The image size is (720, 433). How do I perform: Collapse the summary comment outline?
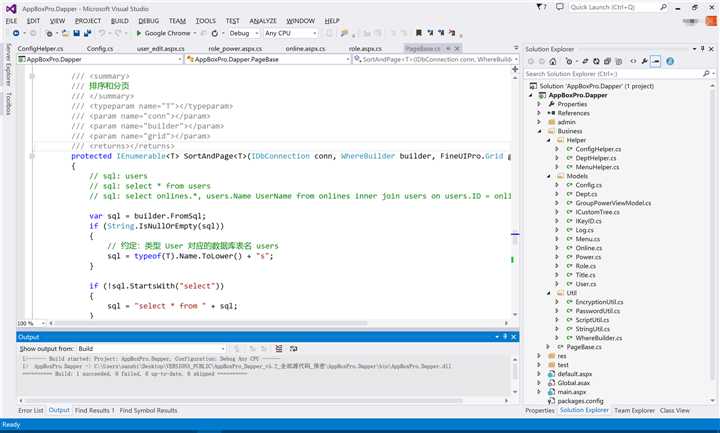(x=32, y=76)
